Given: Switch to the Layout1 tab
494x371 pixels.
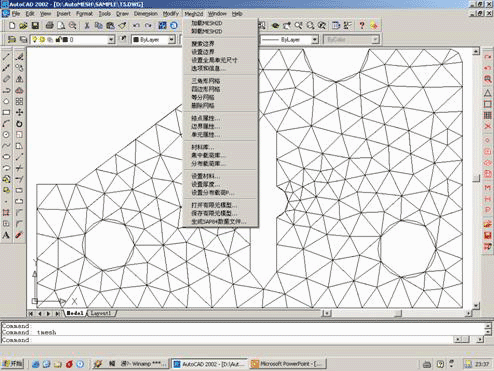Looking at the screenshot, I should click(x=101, y=313).
